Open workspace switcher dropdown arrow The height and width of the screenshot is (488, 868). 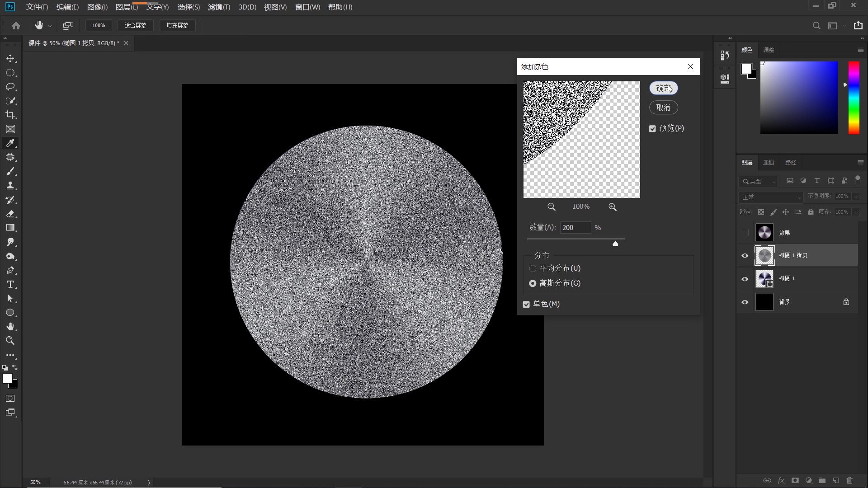coord(844,26)
